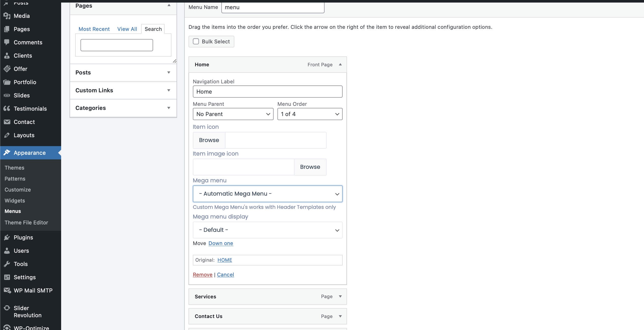Open Menus under Appearance
The width and height of the screenshot is (644, 330).
pyautogui.click(x=13, y=211)
